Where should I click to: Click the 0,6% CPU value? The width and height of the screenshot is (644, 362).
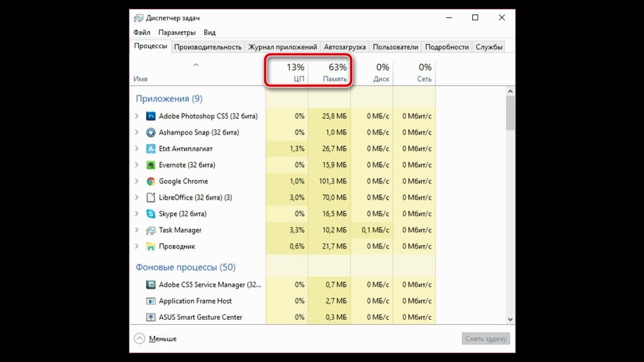click(x=297, y=246)
